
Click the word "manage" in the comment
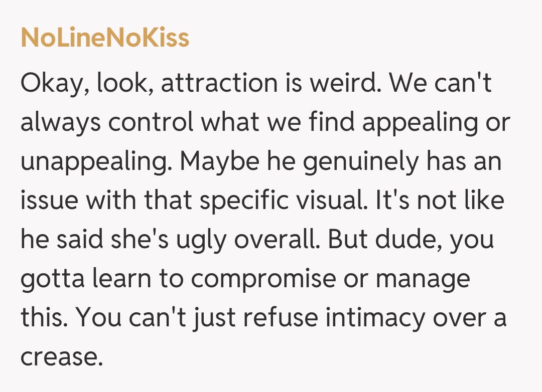pos(423,279)
